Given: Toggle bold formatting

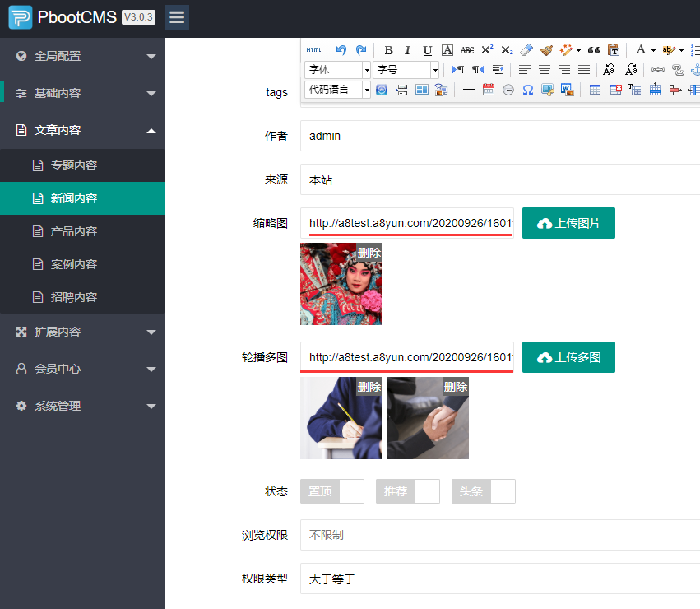Looking at the screenshot, I should [387, 49].
